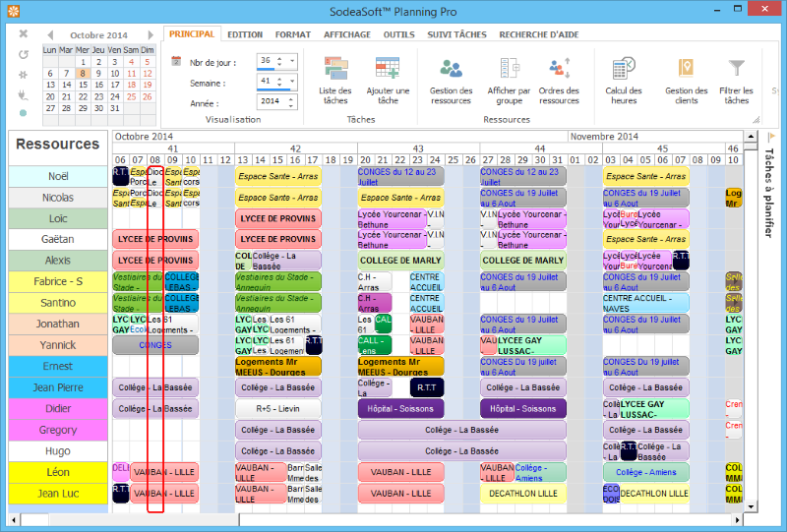Select Santino's CENTRE ACCUEIL - NAVES task
The height and width of the screenshot is (532, 787).
tap(645, 303)
